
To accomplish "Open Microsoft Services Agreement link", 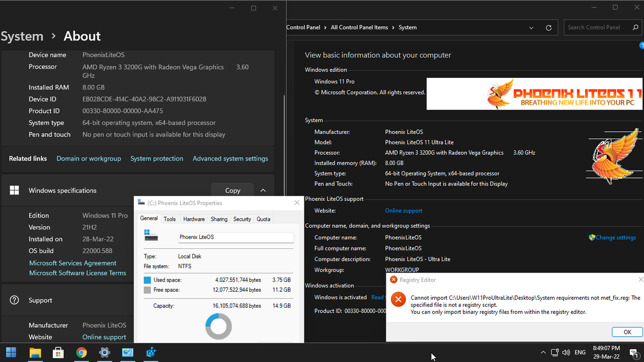I will pos(72,263).
